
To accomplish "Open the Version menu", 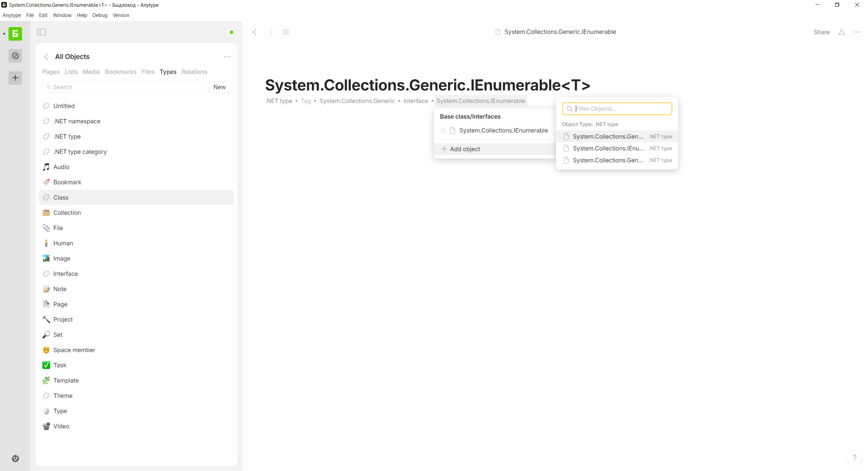I will (121, 15).
